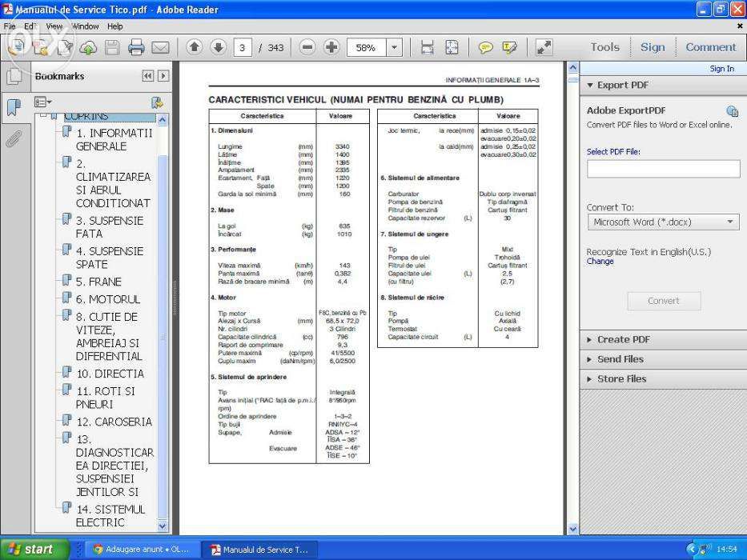
Task: Open the page thumbnails panel icon
Action: pyautogui.click(x=14, y=76)
